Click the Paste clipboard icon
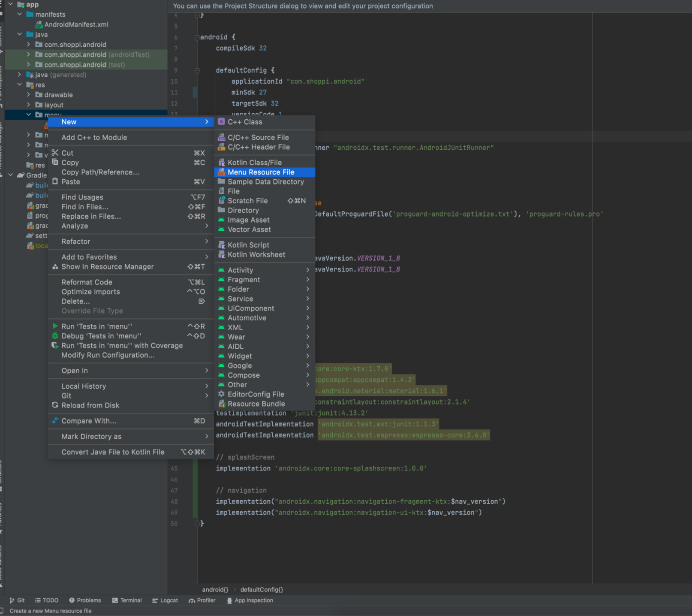 (x=55, y=181)
